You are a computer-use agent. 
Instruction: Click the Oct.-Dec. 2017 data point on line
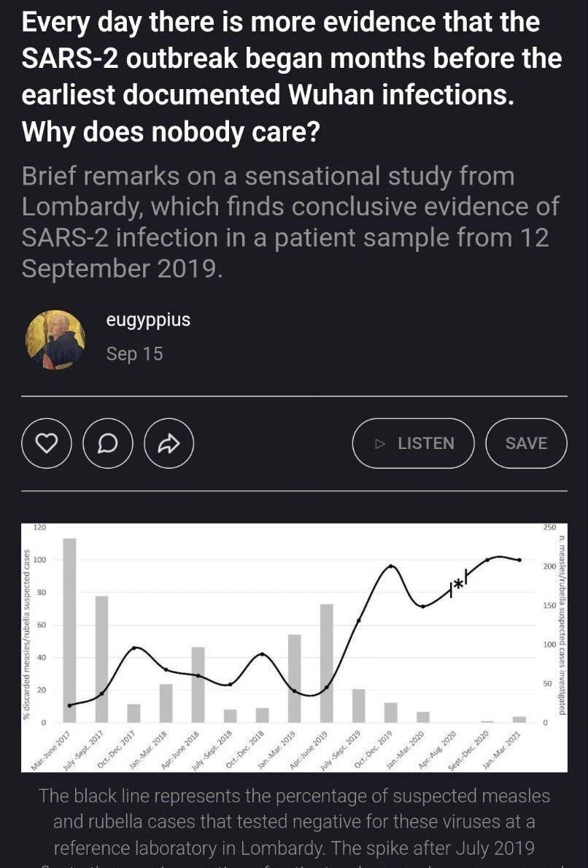[x=134, y=648]
